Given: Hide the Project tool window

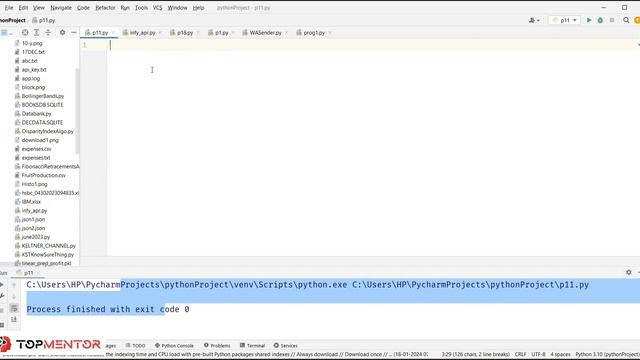Looking at the screenshot, I should coord(73,32).
